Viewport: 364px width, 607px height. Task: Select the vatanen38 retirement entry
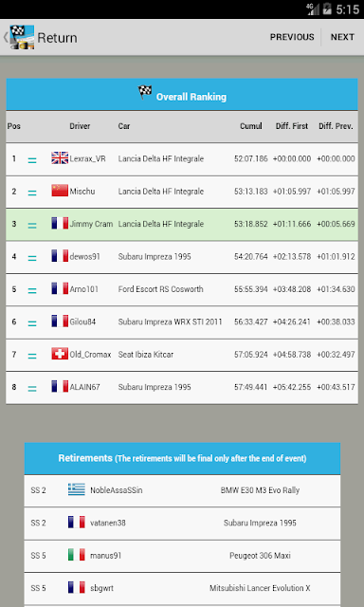(x=182, y=523)
